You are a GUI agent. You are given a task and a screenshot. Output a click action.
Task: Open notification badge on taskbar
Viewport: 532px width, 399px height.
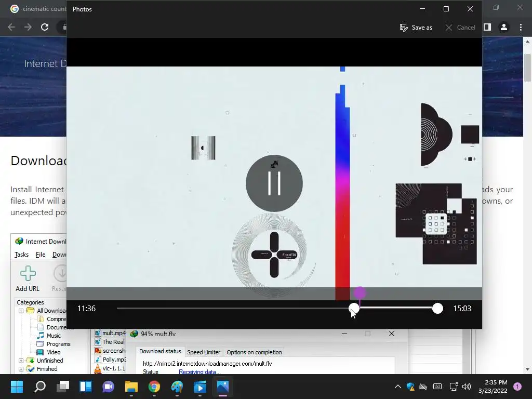click(517, 387)
